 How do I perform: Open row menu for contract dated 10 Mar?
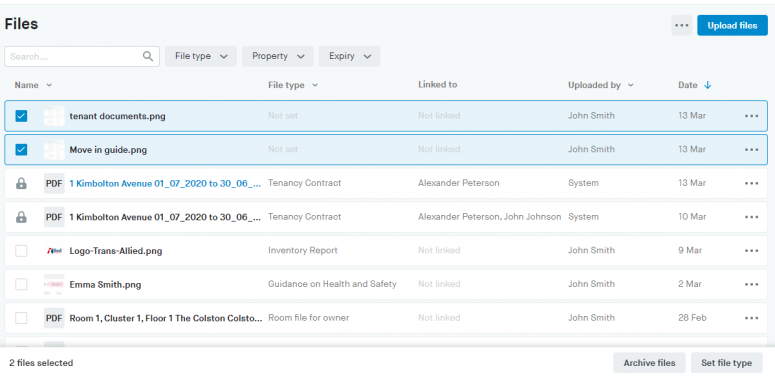tap(751, 217)
